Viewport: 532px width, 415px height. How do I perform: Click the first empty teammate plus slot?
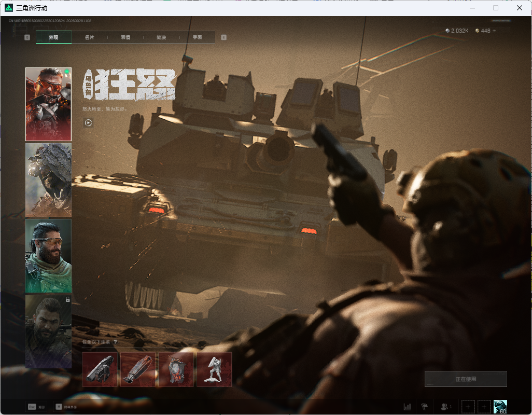[468, 407]
